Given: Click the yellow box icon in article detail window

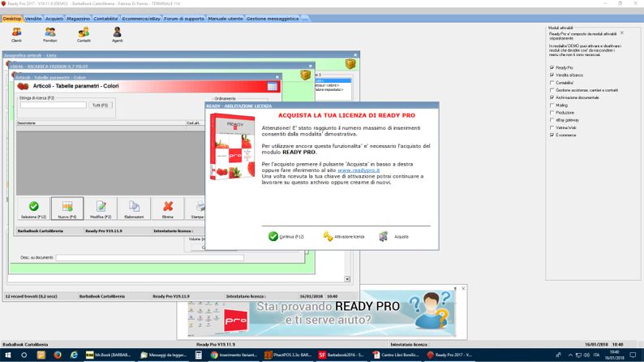Looking at the screenshot, I should coord(305,75).
